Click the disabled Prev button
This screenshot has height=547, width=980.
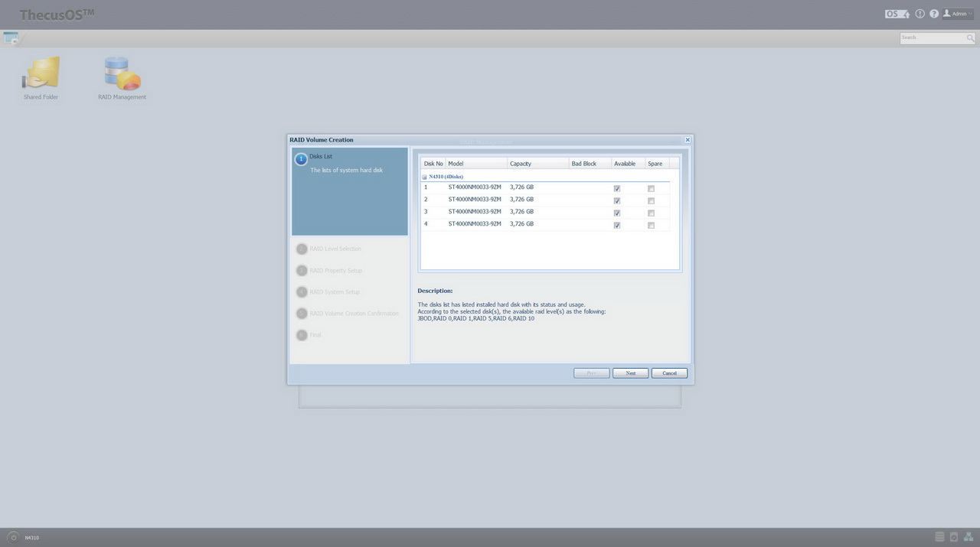click(x=592, y=373)
